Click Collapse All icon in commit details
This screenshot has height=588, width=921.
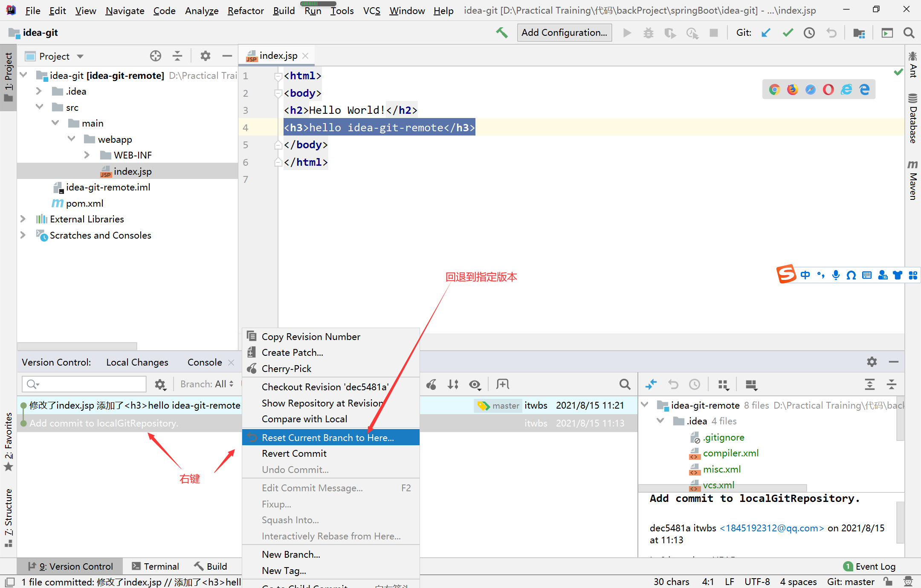[x=892, y=385]
